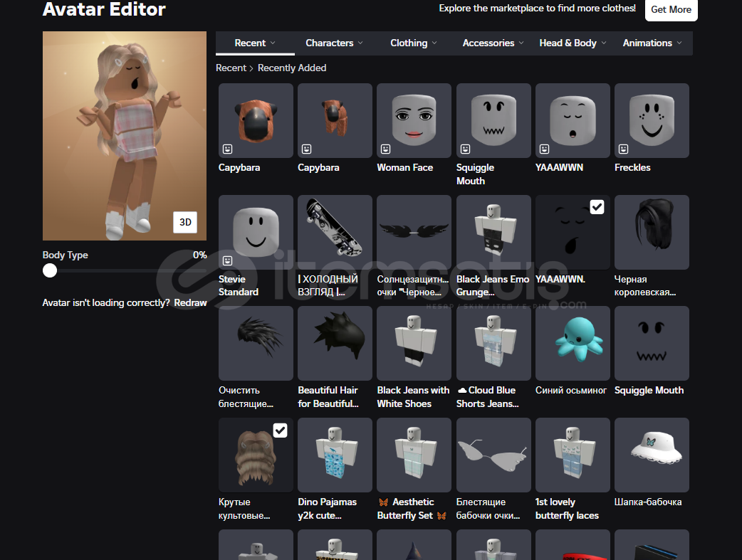Click the 'Dino Pajamas y2k cute...' label
This screenshot has height=560, width=742.
(x=327, y=509)
